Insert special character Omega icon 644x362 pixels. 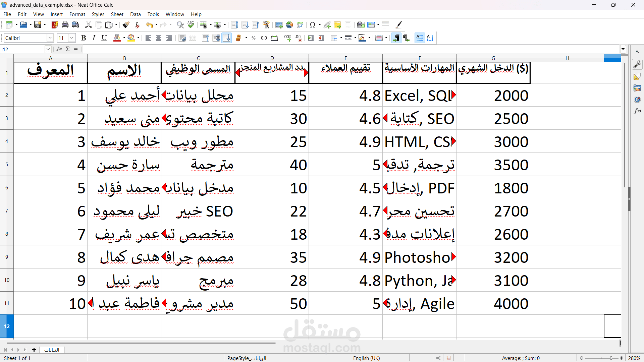pos(313,25)
